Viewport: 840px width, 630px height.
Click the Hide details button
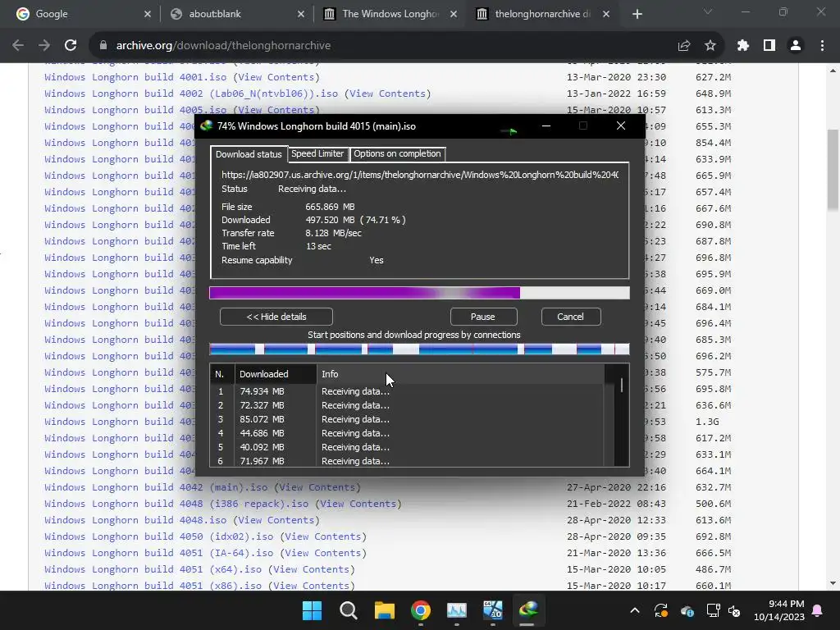point(276,317)
